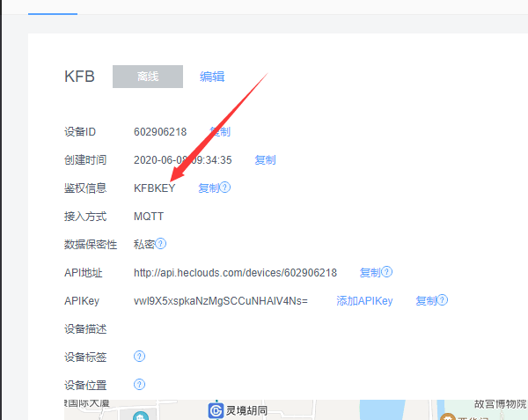Click the 添加APIKey link
This screenshot has width=528, height=420.
click(x=364, y=301)
